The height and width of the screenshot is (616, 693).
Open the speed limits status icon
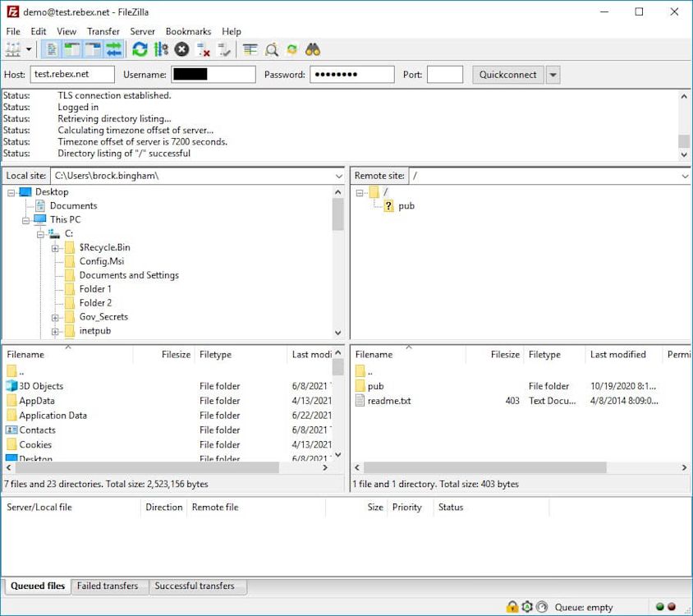[x=542, y=606]
